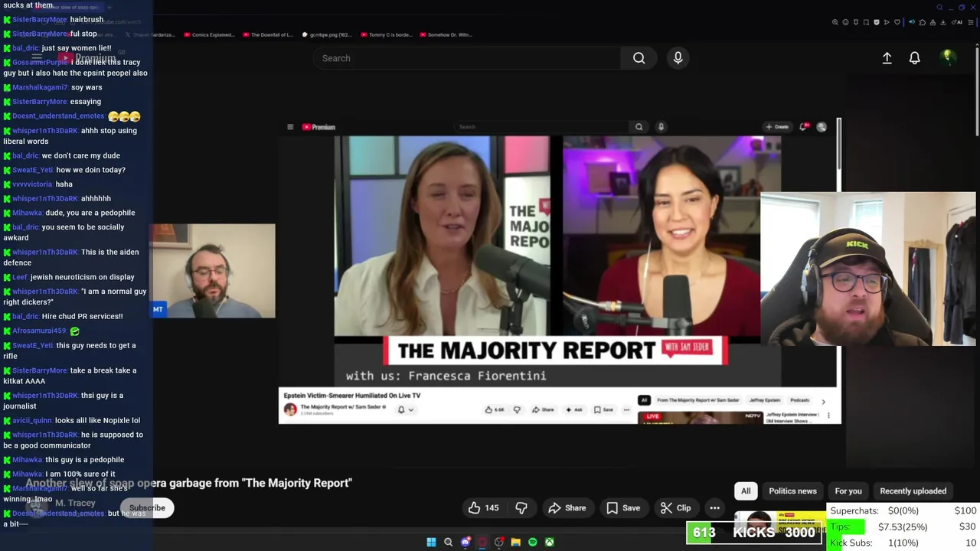Open Discord from the taskbar
Viewport: 980px width, 551px height.
[465, 542]
